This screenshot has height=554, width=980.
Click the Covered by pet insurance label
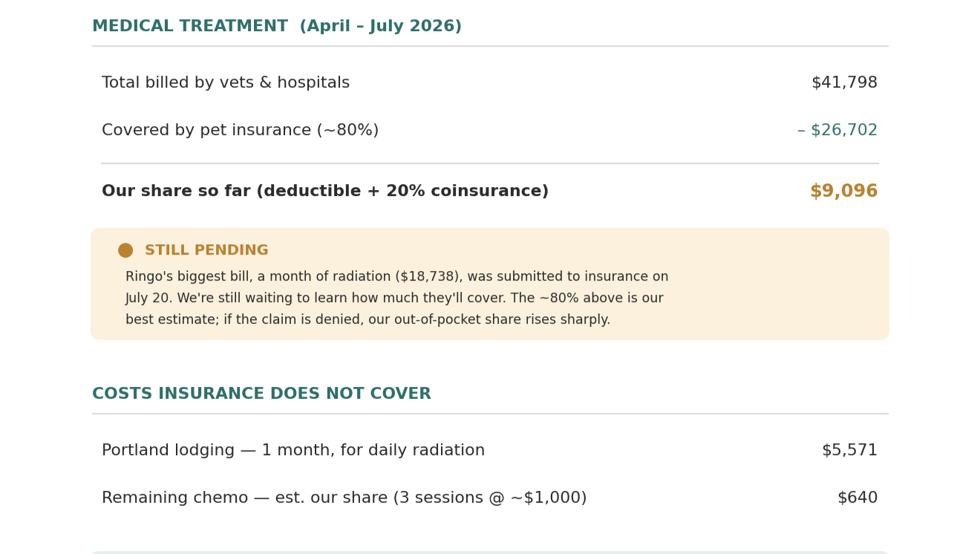point(240,131)
